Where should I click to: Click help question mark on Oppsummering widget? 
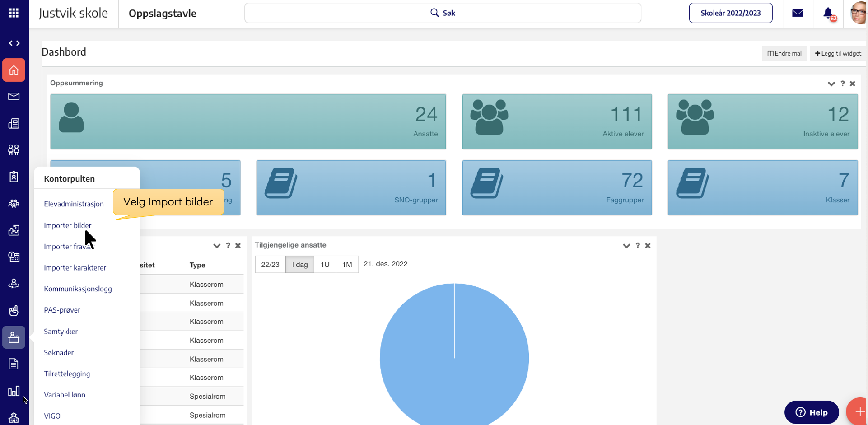pyautogui.click(x=842, y=84)
